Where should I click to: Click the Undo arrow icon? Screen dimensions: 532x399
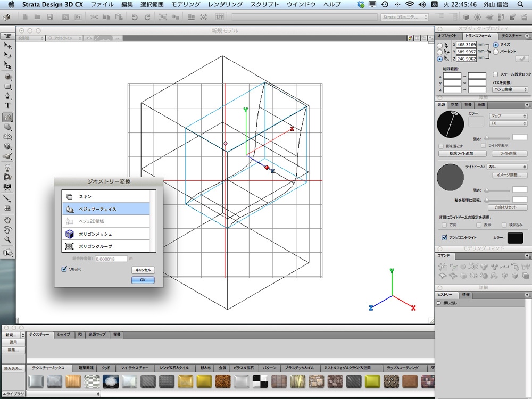[x=135, y=17]
